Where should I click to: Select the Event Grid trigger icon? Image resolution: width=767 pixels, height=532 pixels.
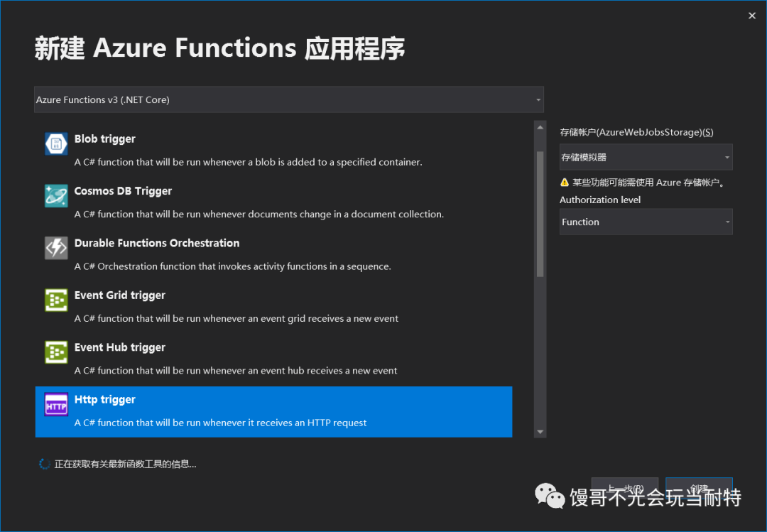coord(56,300)
